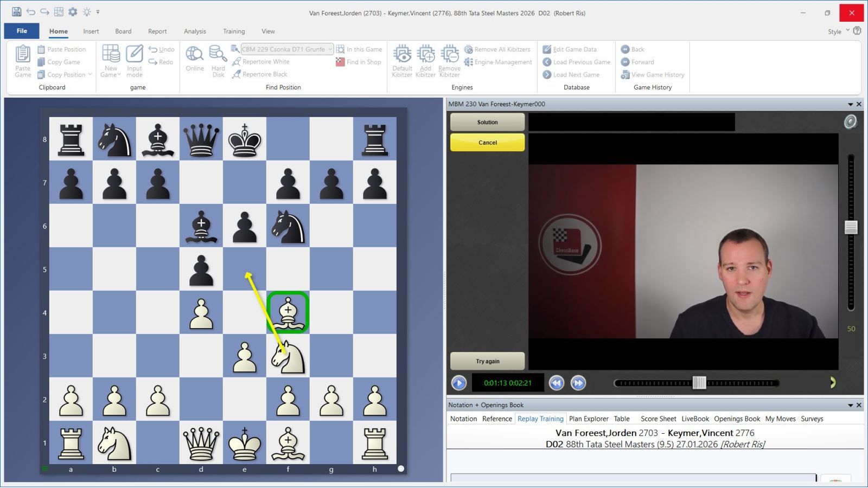This screenshot has height=488, width=868.
Task: Open the CBM 229 Csonka database dropdown
Action: pos(329,49)
